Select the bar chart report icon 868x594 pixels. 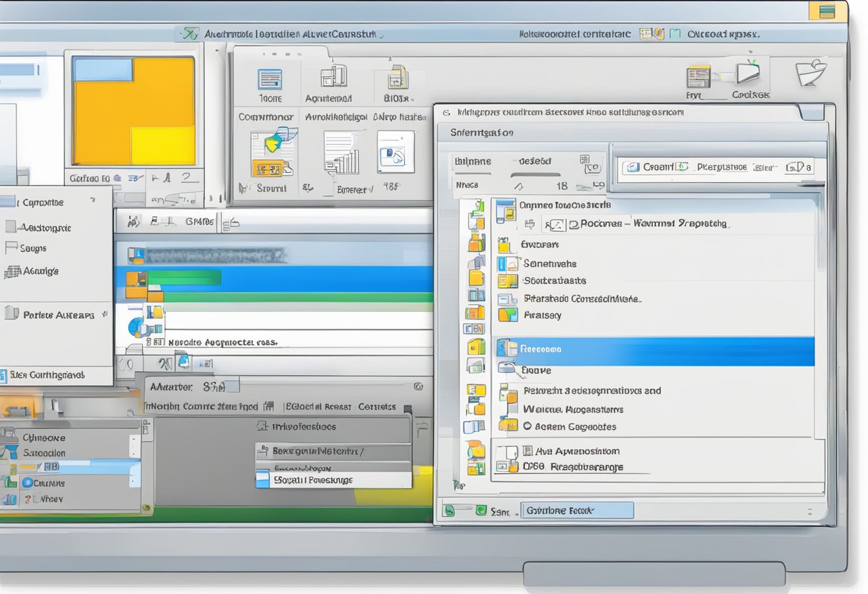[341, 152]
